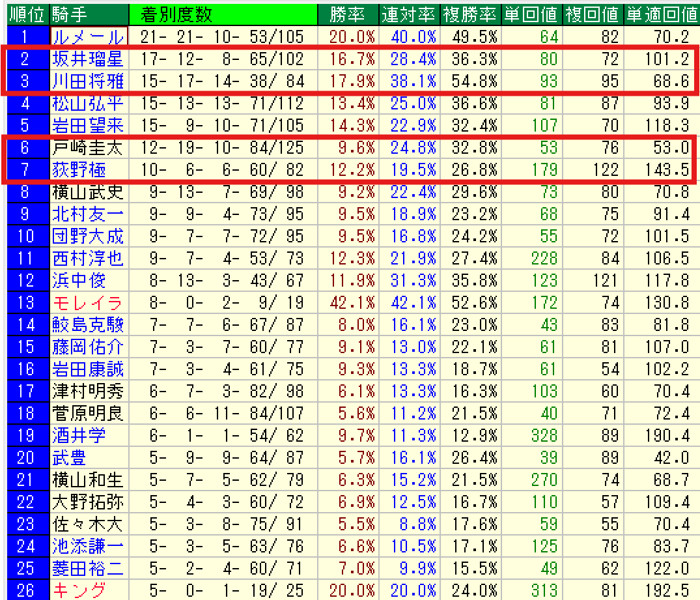Open jockey ルメール's entry
This screenshot has width=700, height=600.
[x=87, y=37]
